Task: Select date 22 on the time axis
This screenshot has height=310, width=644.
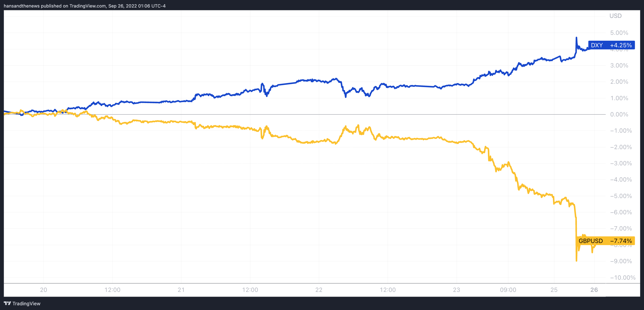Action: (319, 290)
